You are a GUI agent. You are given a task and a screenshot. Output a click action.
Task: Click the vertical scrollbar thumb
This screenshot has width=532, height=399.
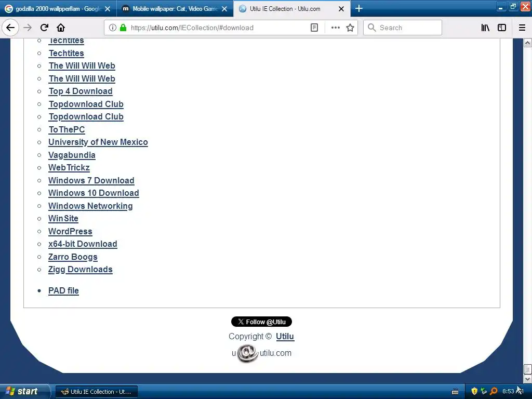point(528,369)
